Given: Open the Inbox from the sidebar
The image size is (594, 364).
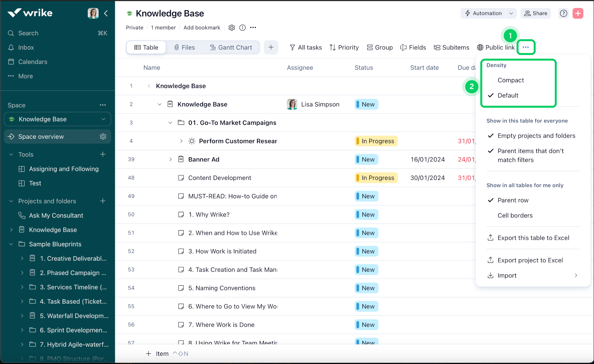Looking at the screenshot, I should click(26, 47).
